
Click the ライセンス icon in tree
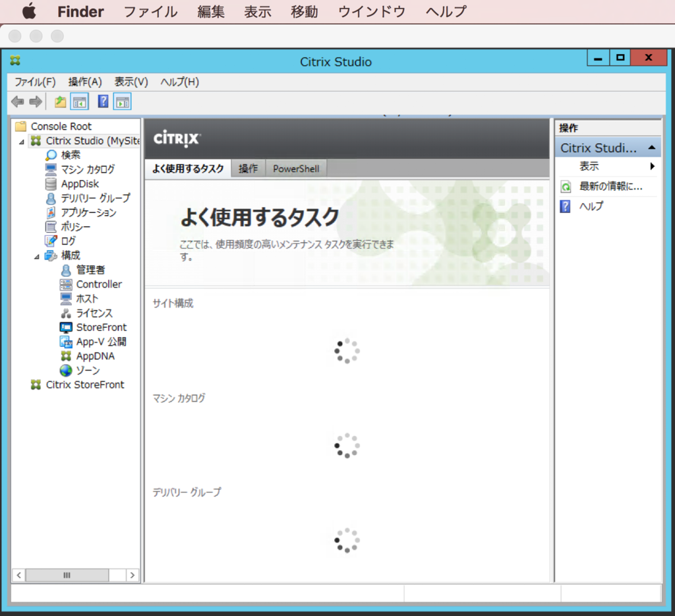66,313
